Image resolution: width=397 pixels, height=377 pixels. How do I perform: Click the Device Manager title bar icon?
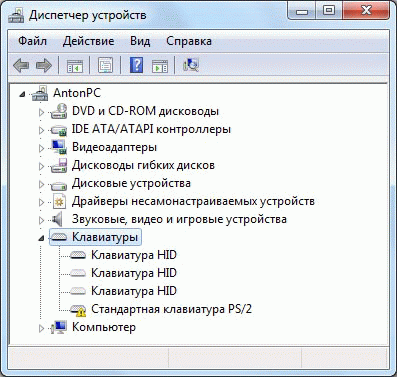pyautogui.click(x=16, y=15)
